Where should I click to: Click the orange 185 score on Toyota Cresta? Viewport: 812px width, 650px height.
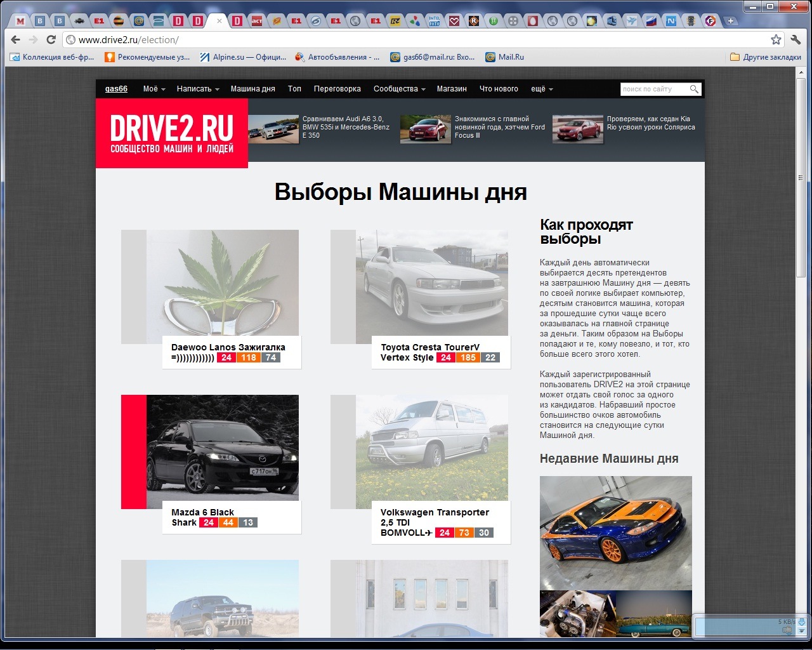pos(468,357)
